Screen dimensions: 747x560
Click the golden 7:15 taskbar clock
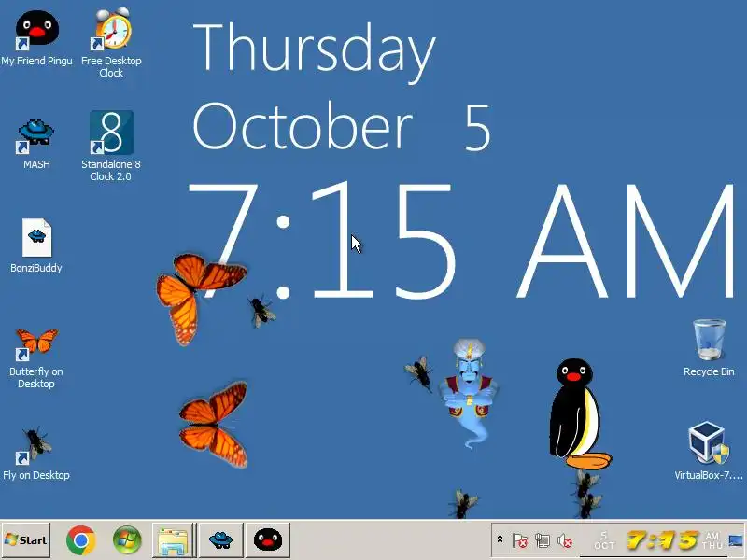(x=663, y=540)
